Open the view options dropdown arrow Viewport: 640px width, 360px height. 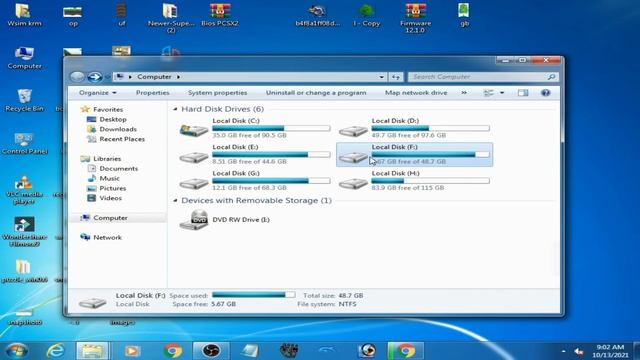tap(502, 93)
